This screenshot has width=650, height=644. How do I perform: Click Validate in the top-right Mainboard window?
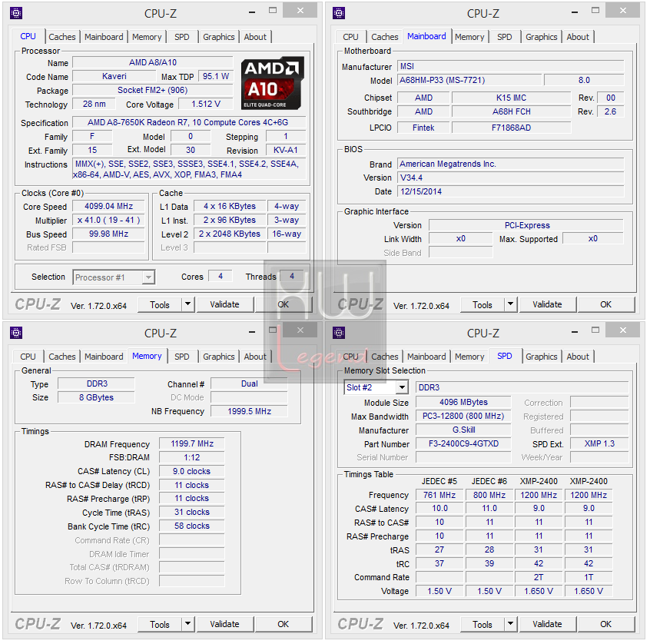tap(547, 304)
